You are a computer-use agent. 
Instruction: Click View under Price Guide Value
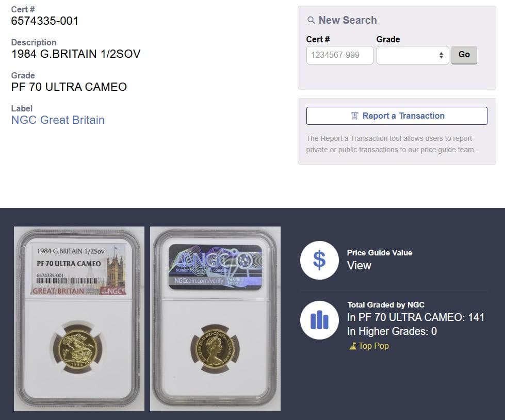coord(359,265)
